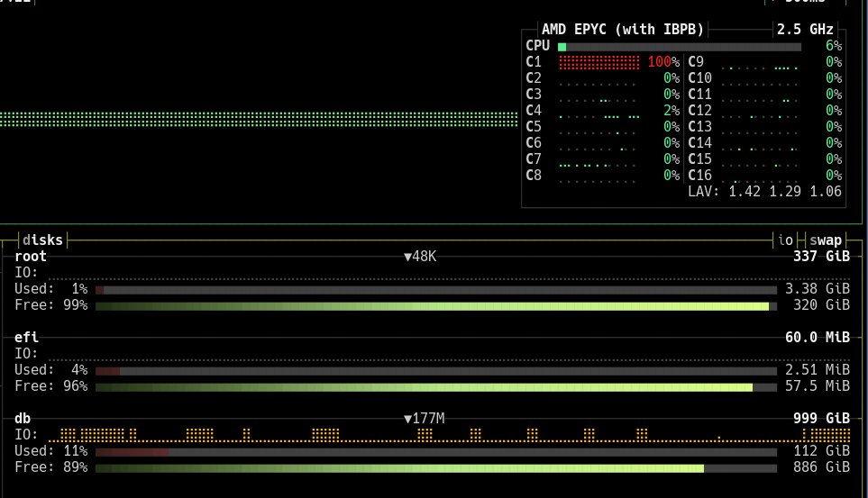Click the db 112 GiB used value
868x498 pixels.
point(821,451)
